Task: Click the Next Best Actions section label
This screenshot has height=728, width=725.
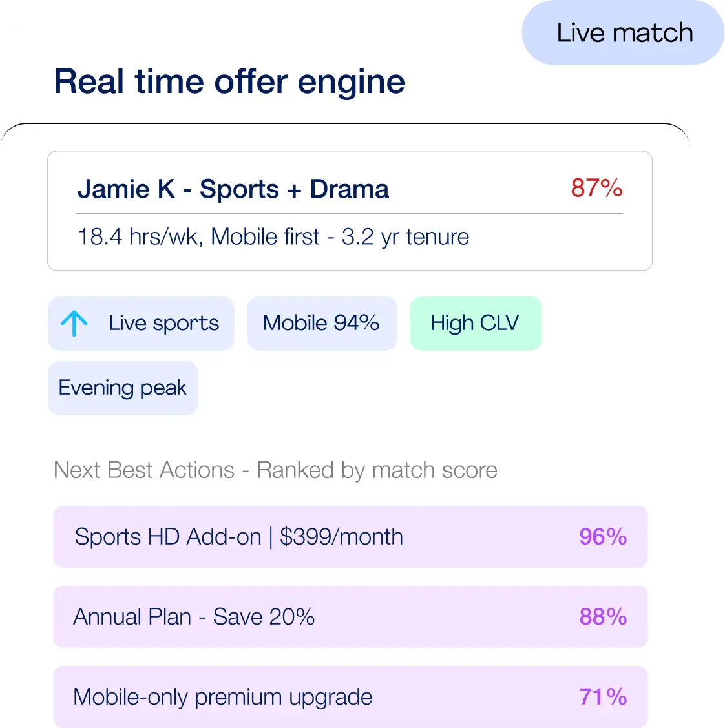Action: [275, 470]
